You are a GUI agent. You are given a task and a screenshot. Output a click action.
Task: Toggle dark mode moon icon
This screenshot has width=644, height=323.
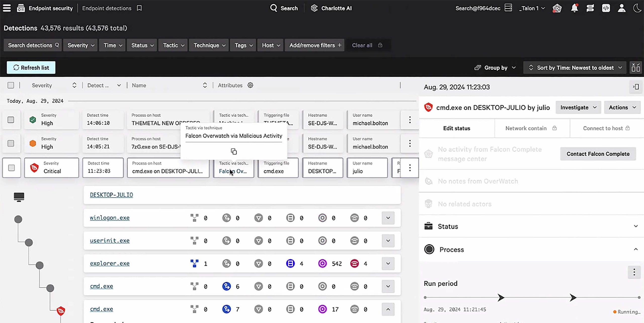click(637, 8)
